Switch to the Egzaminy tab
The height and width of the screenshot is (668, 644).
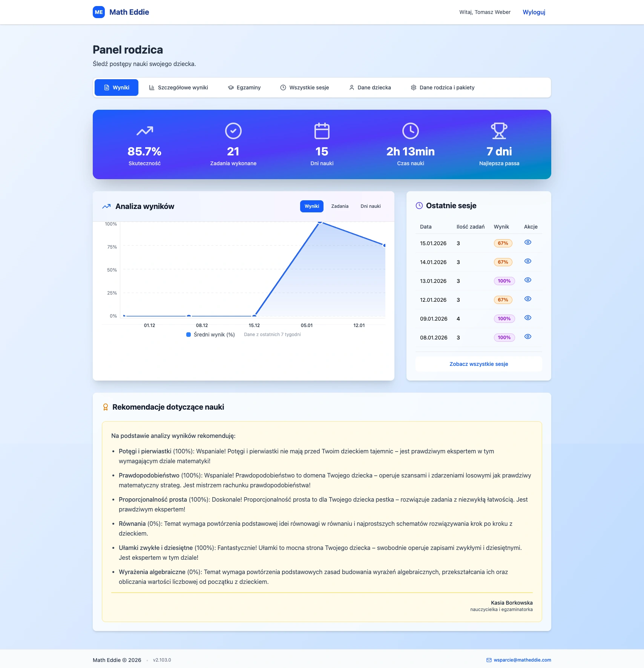pyautogui.click(x=244, y=88)
